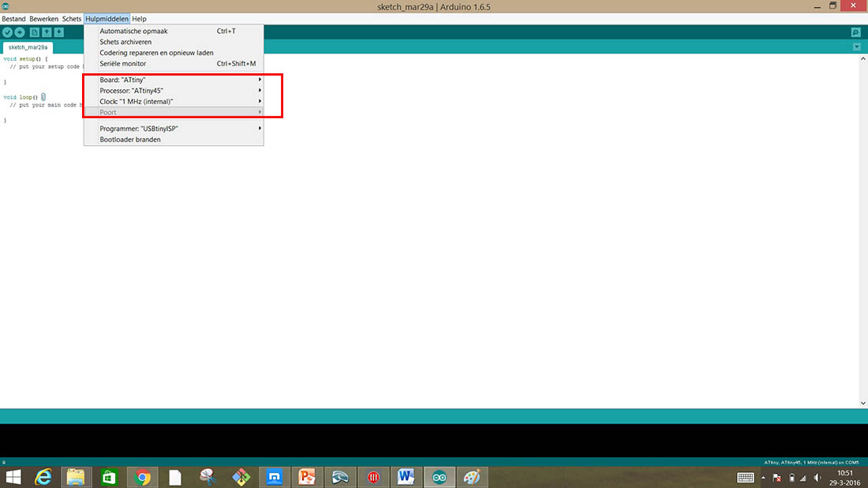Open the sketch tab dropdown arrow

click(856, 47)
